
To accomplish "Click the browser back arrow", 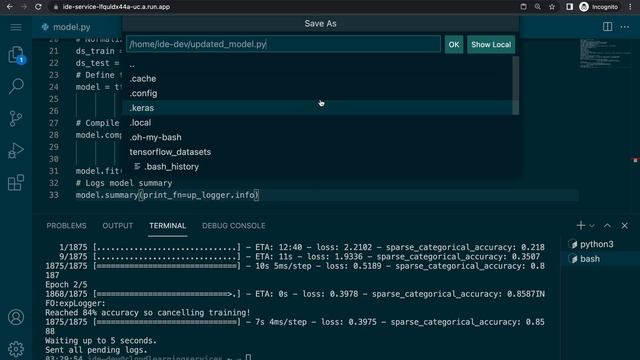I will 10,7.
